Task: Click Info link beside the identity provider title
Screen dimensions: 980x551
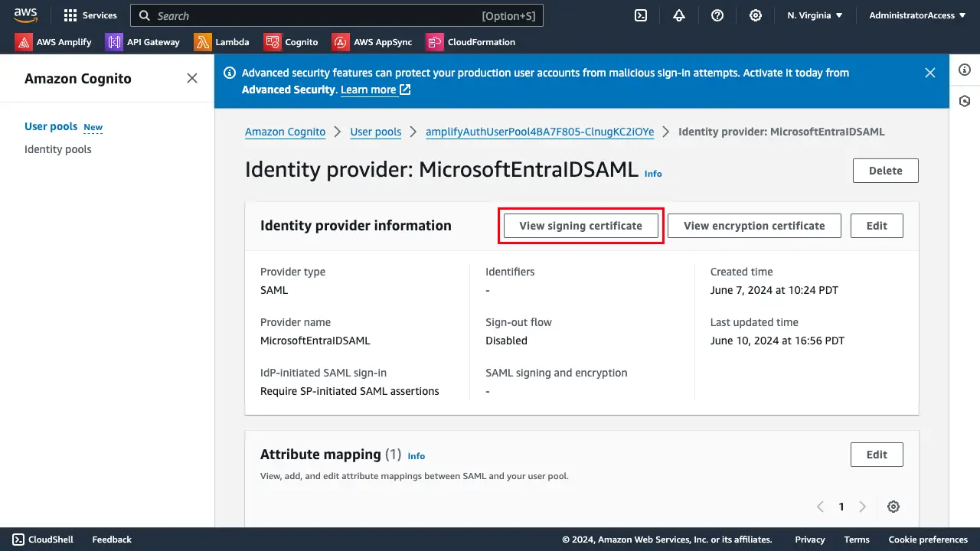Action: point(653,174)
